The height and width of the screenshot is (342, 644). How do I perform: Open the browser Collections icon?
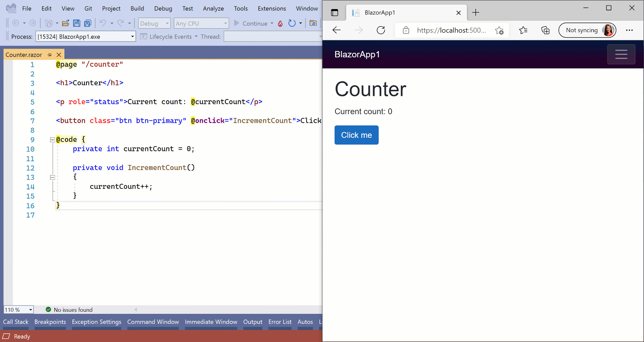545,31
